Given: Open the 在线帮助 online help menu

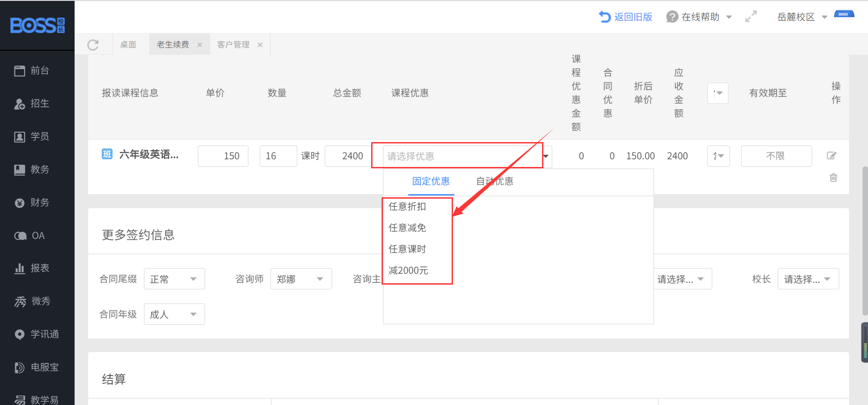Looking at the screenshot, I should click(699, 17).
